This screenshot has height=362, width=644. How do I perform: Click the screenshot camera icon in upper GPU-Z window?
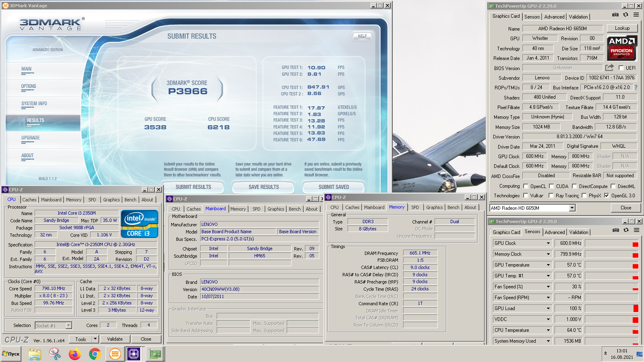615,15
